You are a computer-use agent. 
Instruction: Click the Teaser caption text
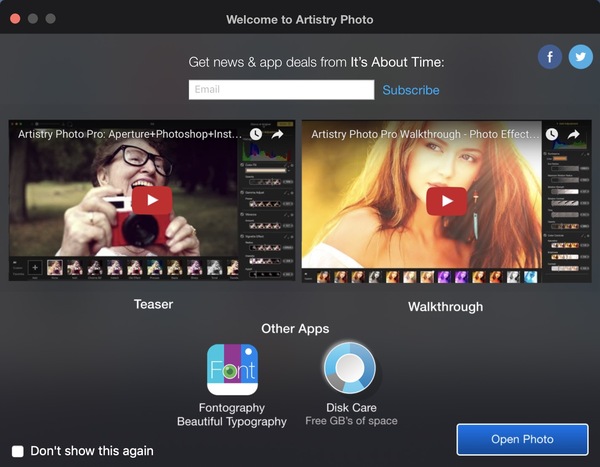click(153, 304)
